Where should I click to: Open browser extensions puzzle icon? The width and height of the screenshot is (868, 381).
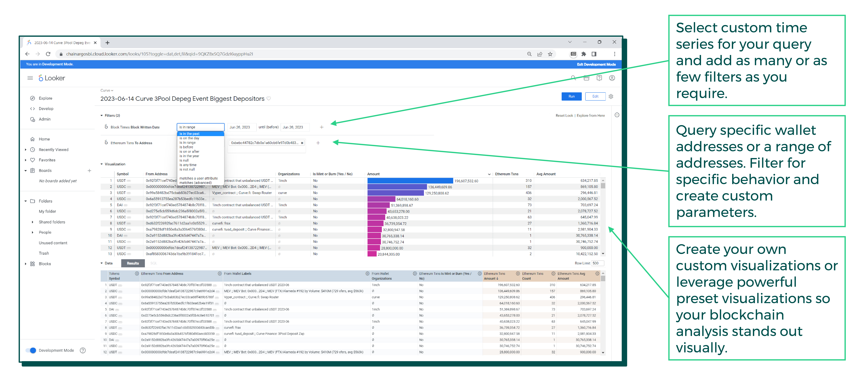coord(584,54)
